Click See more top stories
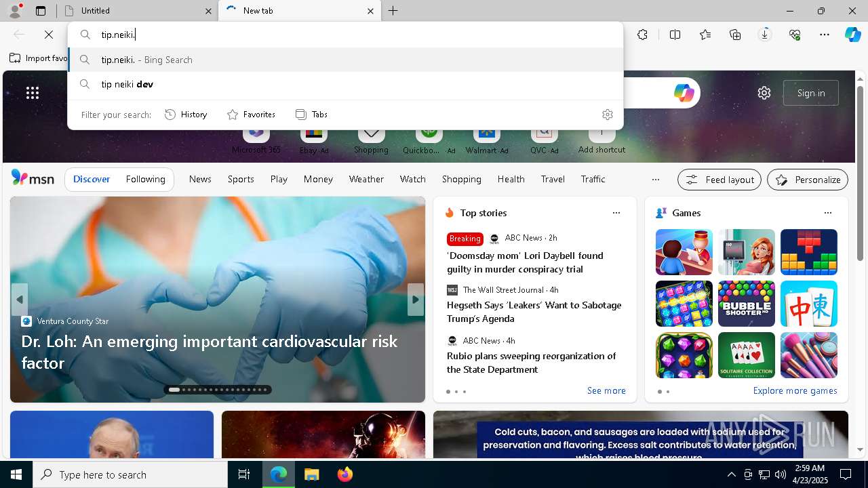This screenshot has height=488, width=868. click(x=606, y=391)
